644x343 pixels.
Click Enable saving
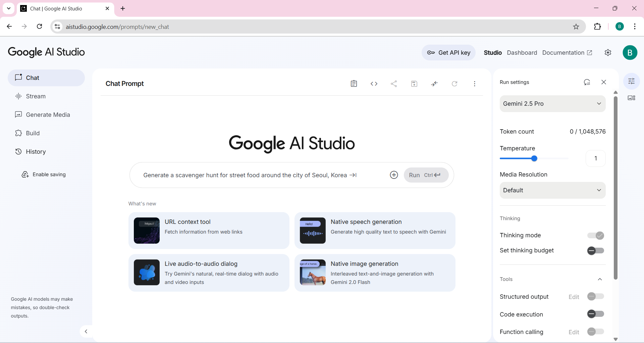[44, 175]
